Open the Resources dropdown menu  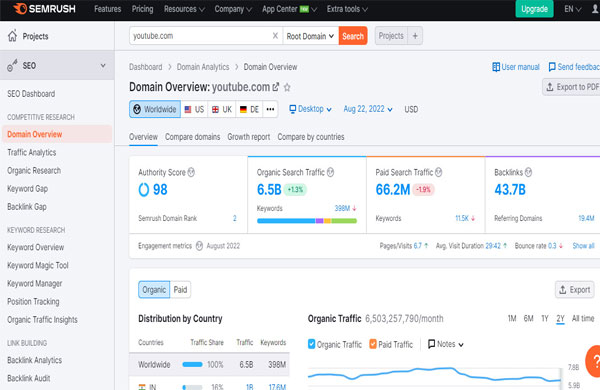click(184, 9)
